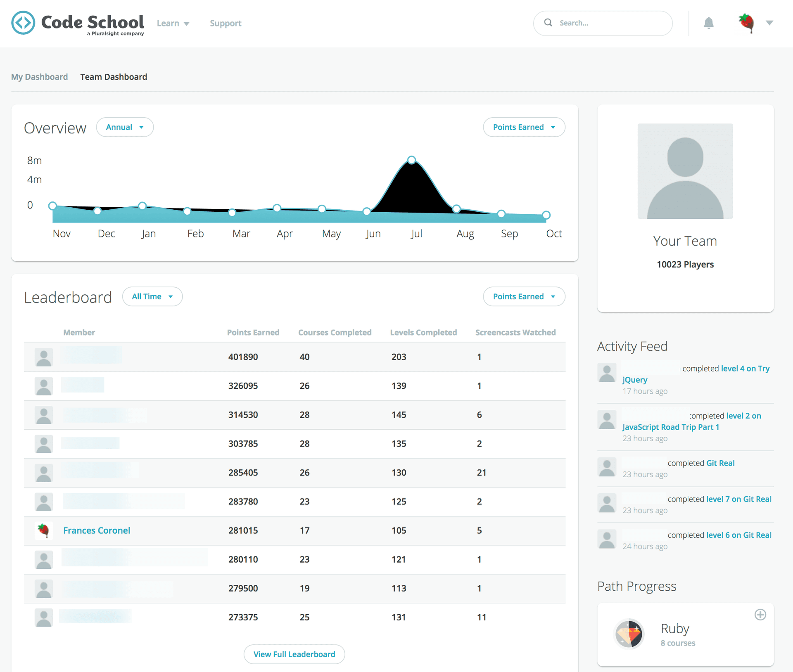Viewport: 793px width, 672px height.
Task: Open the Annual time-range dropdown
Action: [125, 127]
